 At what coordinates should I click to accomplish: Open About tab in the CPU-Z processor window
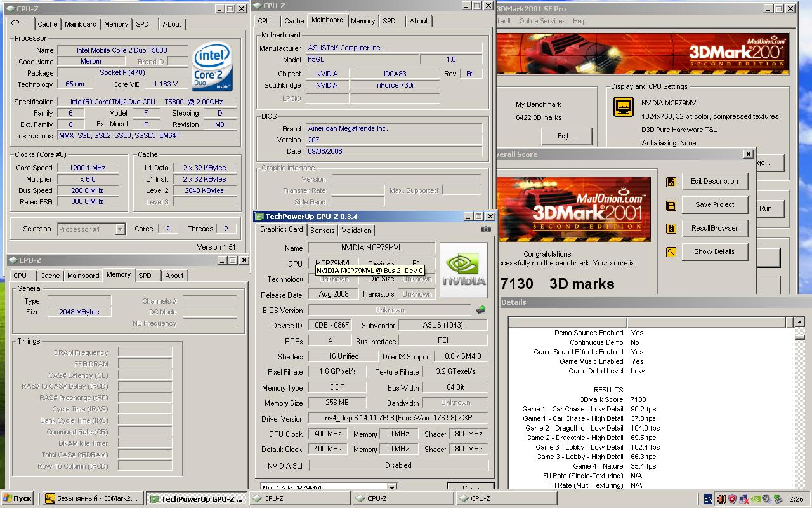pos(172,24)
